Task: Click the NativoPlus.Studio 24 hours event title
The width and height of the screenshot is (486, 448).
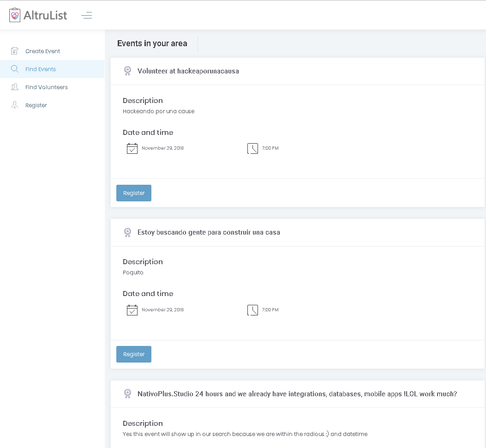Action: coord(297,394)
